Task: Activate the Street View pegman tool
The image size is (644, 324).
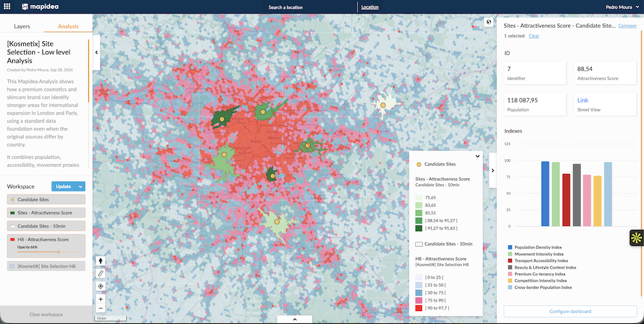Action: coord(100,261)
